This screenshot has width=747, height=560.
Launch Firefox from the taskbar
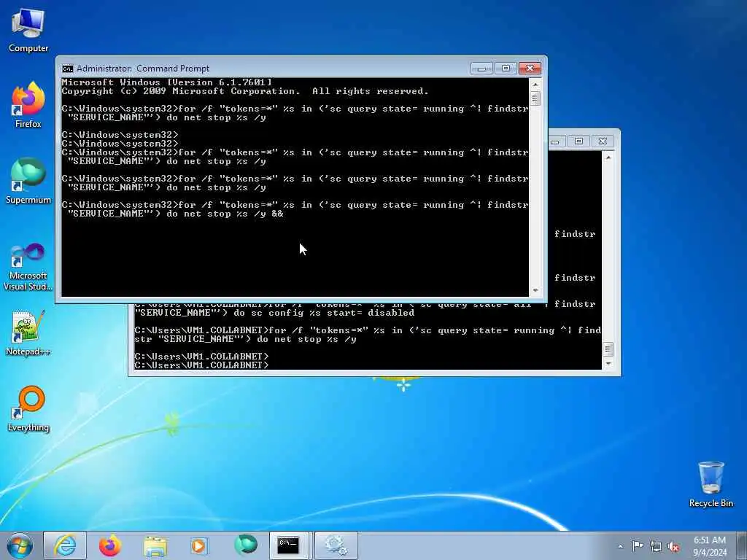point(110,545)
